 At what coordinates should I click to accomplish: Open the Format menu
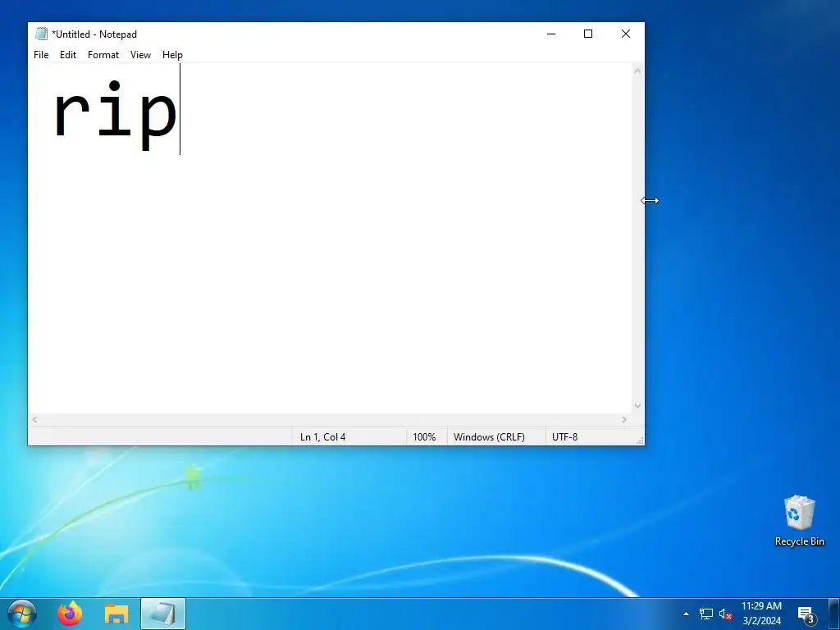(x=103, y=55)
